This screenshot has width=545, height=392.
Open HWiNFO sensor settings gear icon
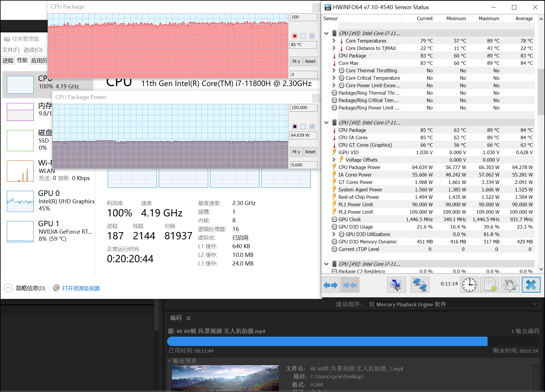510,285
